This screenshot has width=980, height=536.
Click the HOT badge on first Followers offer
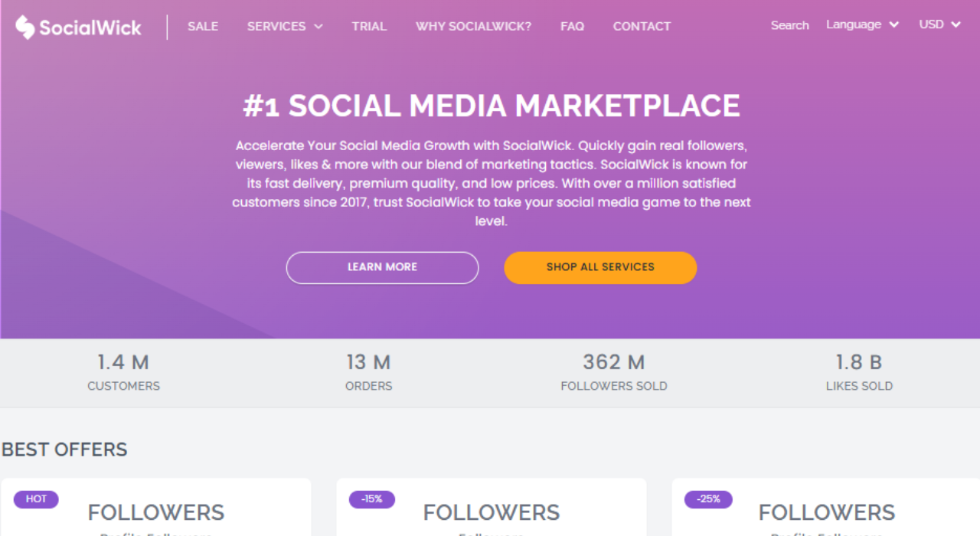point(35,498)
